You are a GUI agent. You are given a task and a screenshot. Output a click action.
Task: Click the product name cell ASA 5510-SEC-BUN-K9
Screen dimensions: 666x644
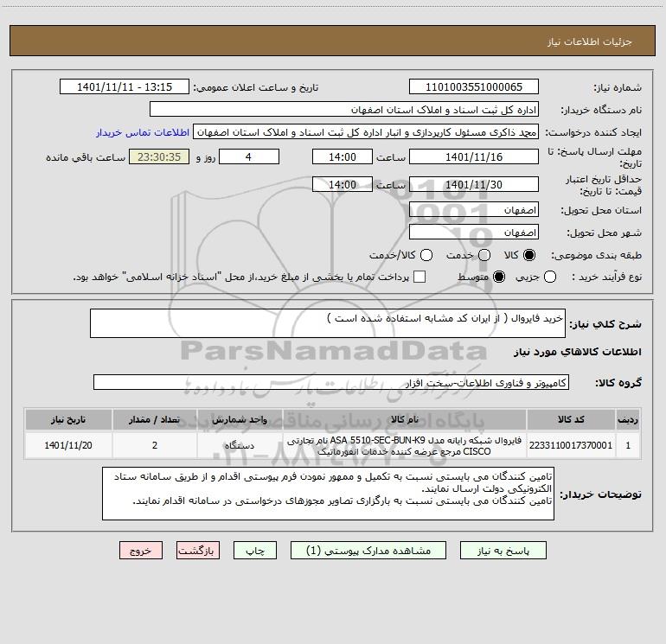tap(405, 445)
